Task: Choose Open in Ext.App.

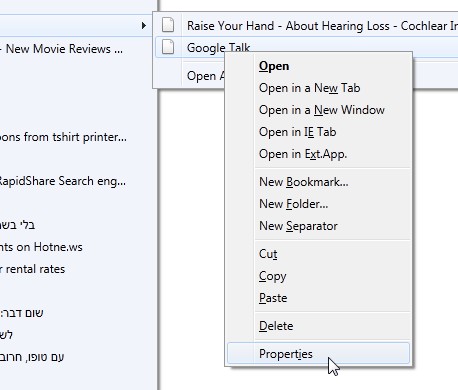Action: click(x=318, y=154)
